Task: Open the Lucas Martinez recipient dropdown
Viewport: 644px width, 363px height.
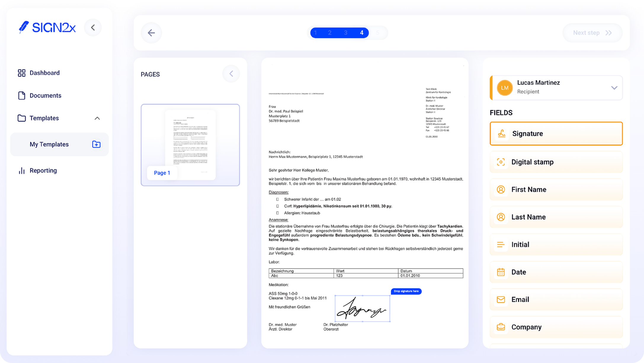Action: point(614,88)
